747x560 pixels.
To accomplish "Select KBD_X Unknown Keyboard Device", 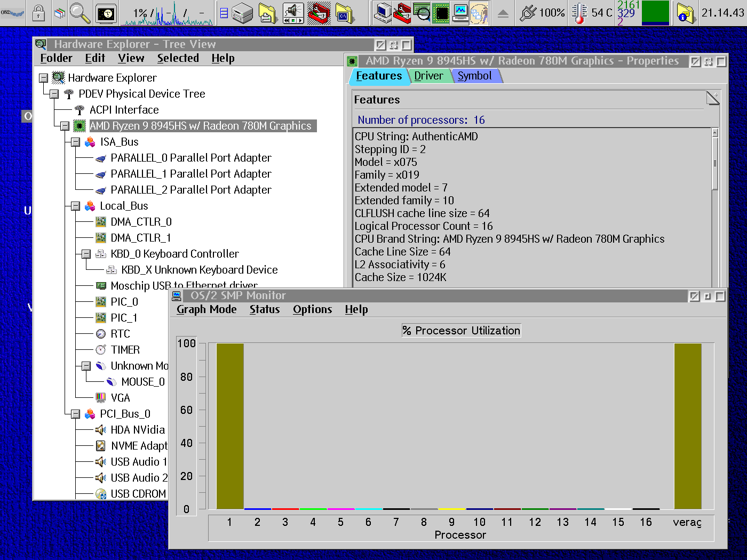I will (x=199, y=270).
